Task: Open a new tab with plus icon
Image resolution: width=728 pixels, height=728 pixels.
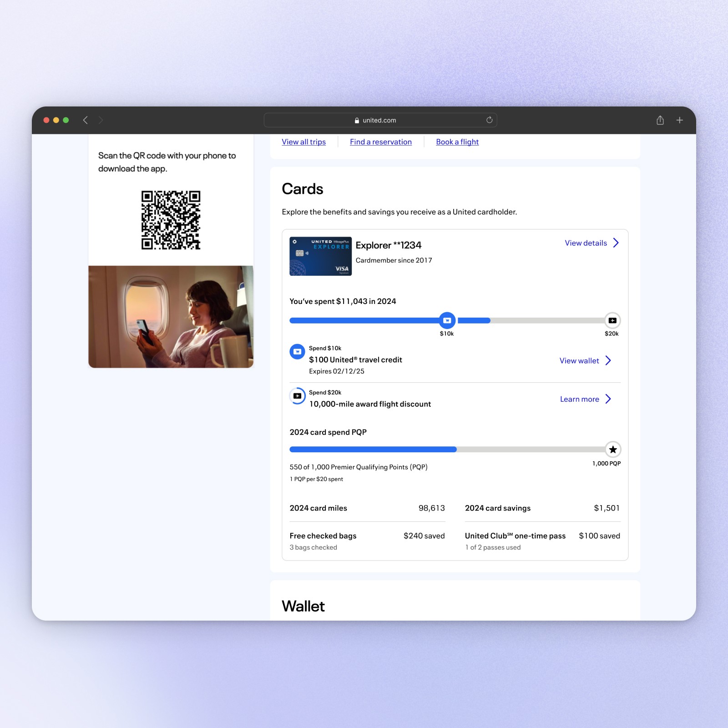Action: click(679, 120)
